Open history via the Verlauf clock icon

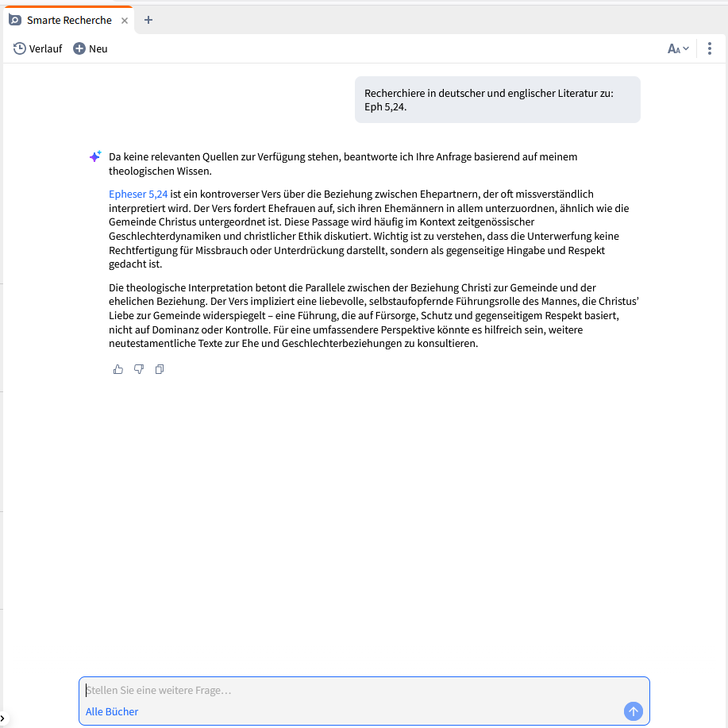click(x=18, y=48)
